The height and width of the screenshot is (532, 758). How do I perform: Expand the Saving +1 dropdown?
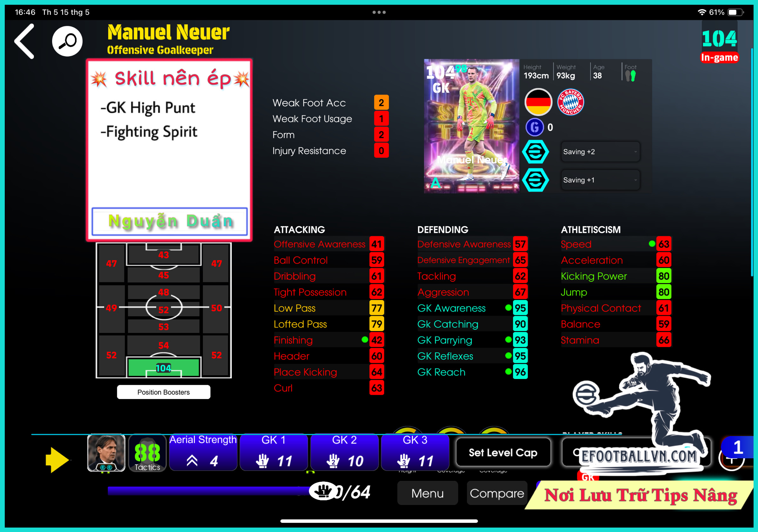(x=601, y=180)
